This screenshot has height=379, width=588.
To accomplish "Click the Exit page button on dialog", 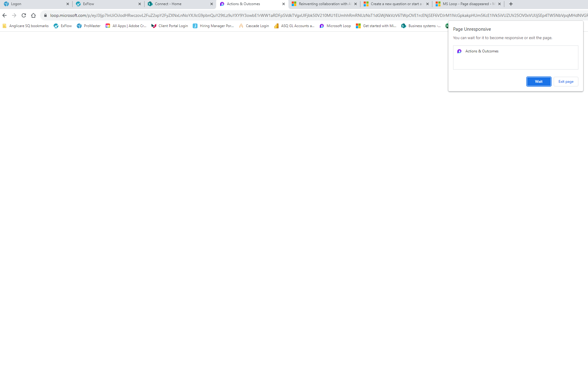I will point(566,82).
